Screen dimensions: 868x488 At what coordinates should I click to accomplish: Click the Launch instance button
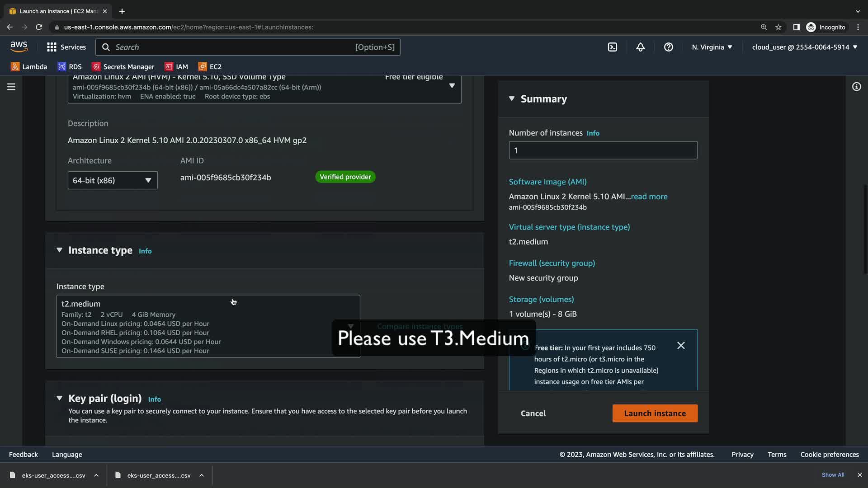655,413
